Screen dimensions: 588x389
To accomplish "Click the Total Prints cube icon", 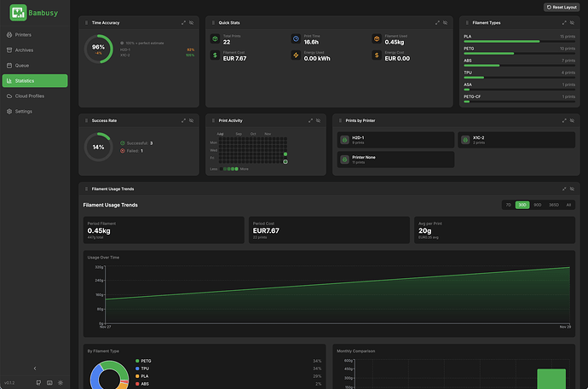I will coord(215,38).
